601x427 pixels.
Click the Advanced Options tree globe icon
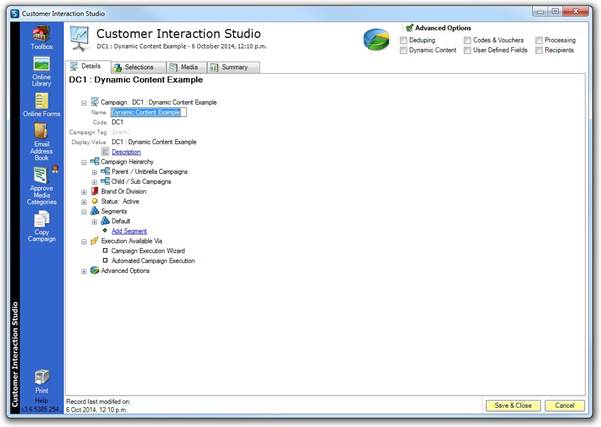point(95,270)
